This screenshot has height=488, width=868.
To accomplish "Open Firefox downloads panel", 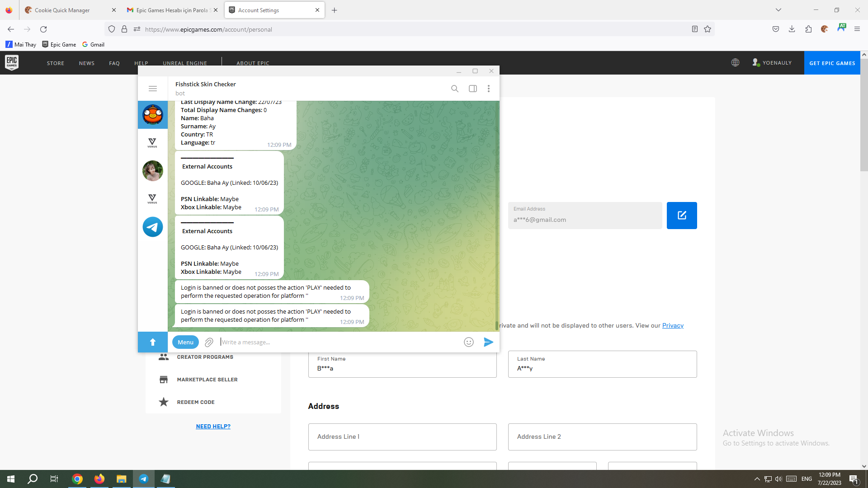I will point(792,29).
